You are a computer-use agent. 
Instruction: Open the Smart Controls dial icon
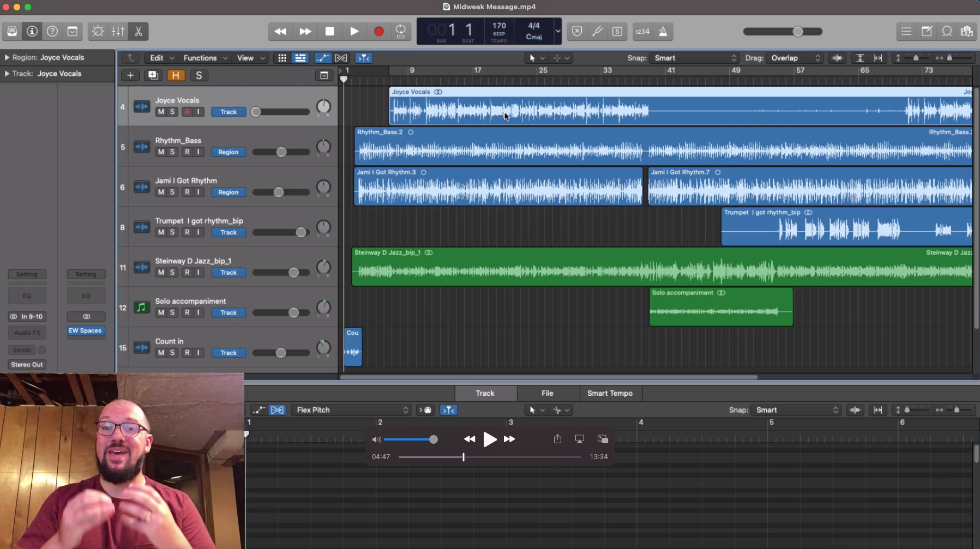(x=98, y=32)
